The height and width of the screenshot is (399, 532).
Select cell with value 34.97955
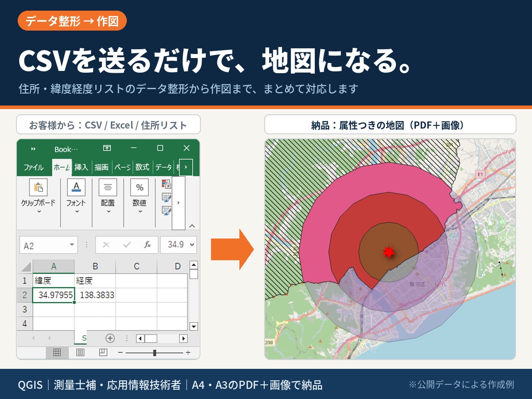click(54, 295)
